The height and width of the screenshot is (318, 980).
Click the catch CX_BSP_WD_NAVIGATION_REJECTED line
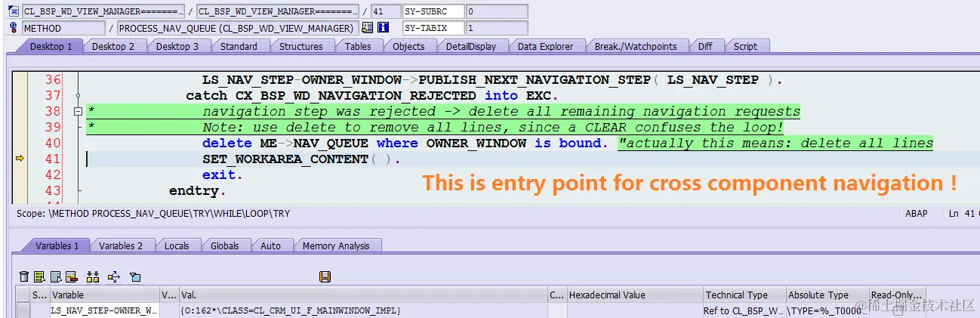pyautogui.click(x=371, y=95)
